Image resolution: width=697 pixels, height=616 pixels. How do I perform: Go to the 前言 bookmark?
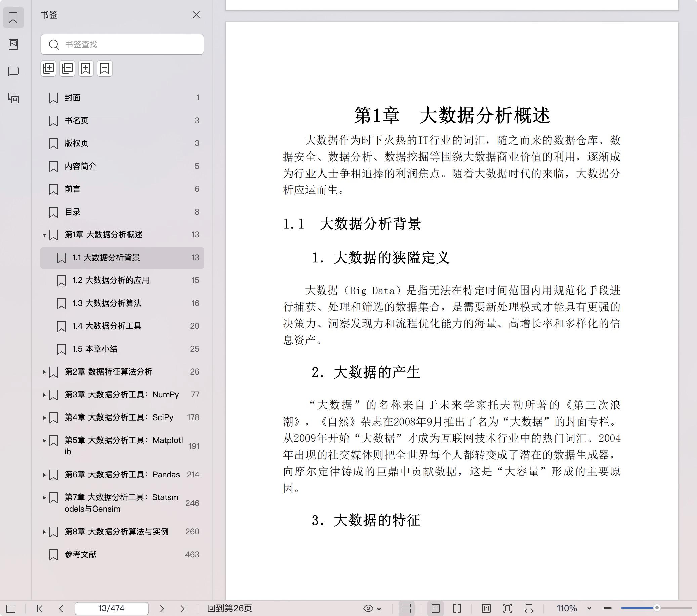122,189
